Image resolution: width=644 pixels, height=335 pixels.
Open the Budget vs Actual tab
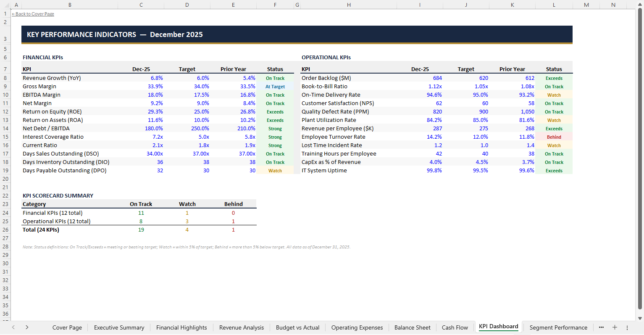point(297,327)
